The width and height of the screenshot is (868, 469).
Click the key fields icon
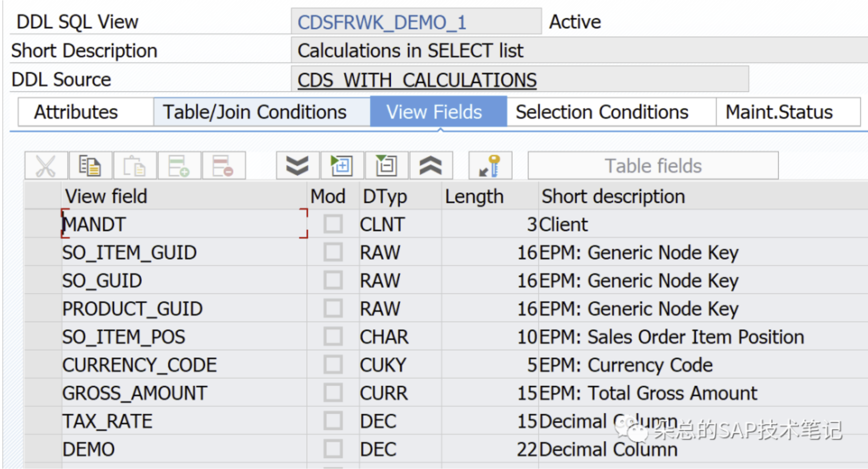(x=490, y=166)
